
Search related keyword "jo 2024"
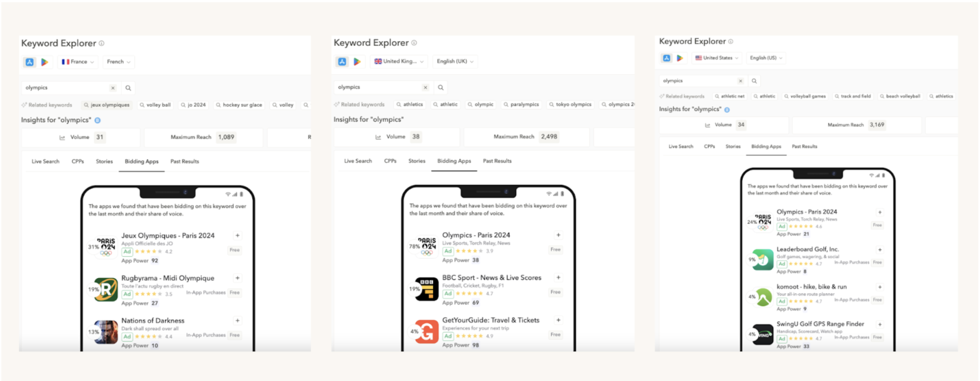click(x=193, y=105)
